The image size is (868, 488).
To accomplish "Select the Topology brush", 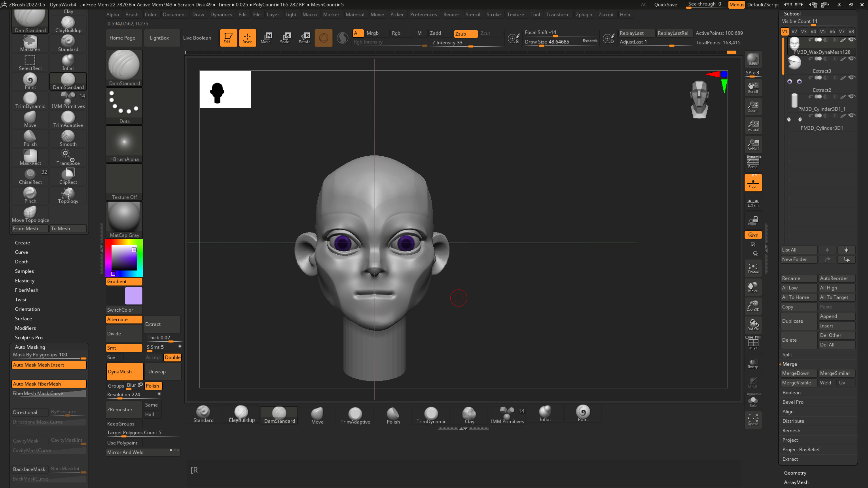I will pos(68,195).
